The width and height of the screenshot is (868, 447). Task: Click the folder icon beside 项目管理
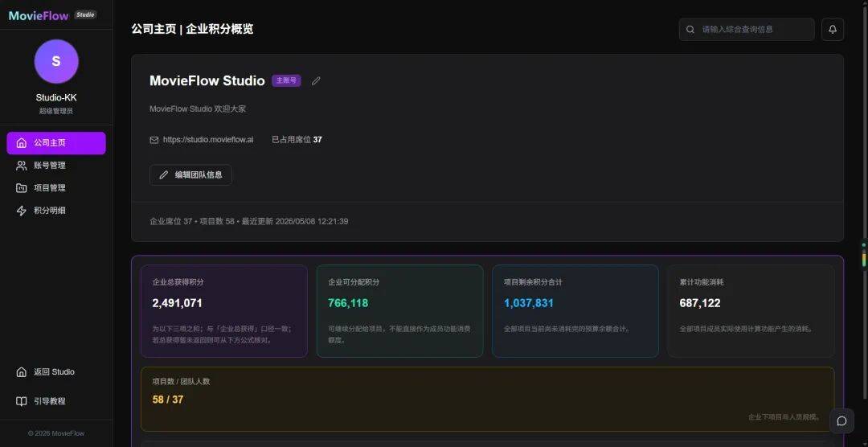(x=22, y=188)
